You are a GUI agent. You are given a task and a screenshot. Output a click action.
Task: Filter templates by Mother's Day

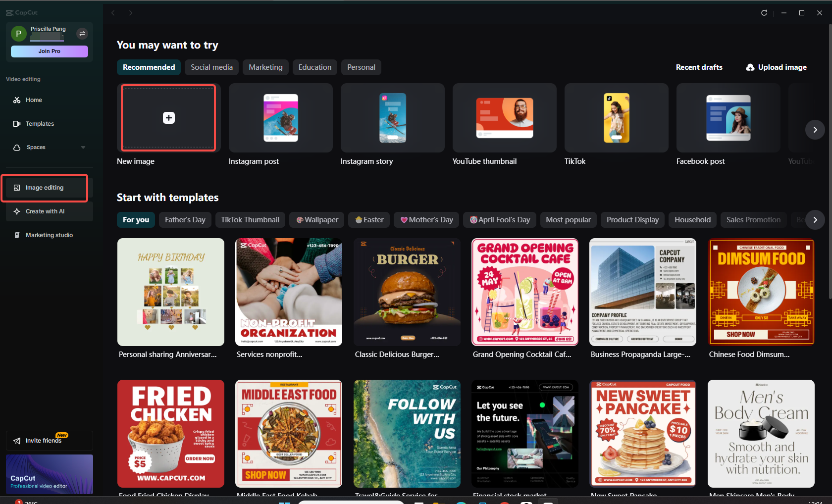click(x=426, y=220)
